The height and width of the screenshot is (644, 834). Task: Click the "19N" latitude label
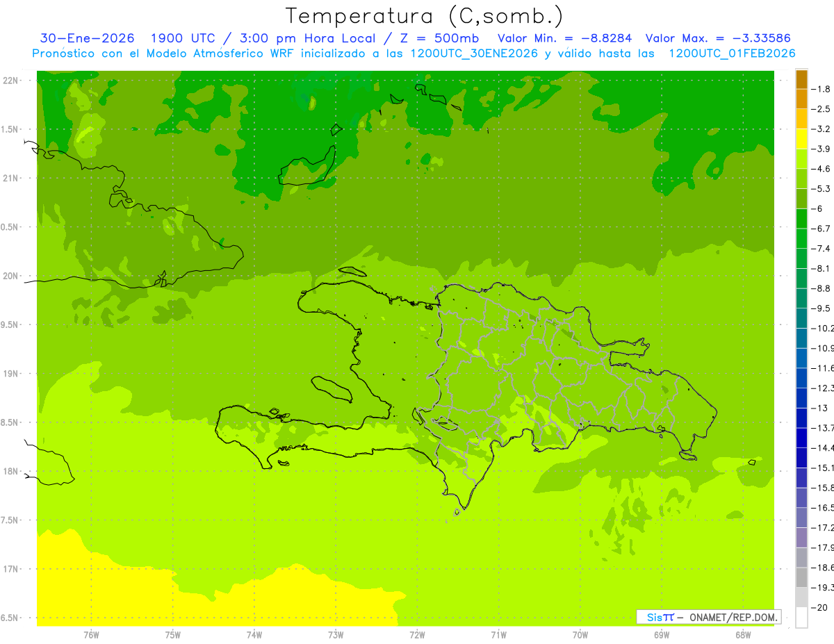10,374
